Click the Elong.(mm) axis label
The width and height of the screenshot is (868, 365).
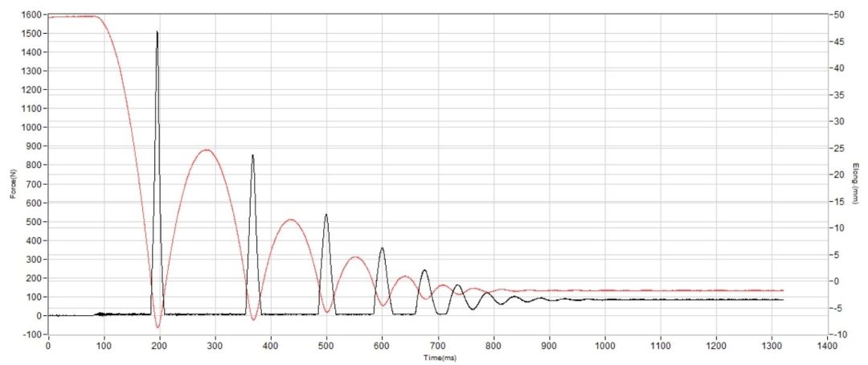(856, 182)
